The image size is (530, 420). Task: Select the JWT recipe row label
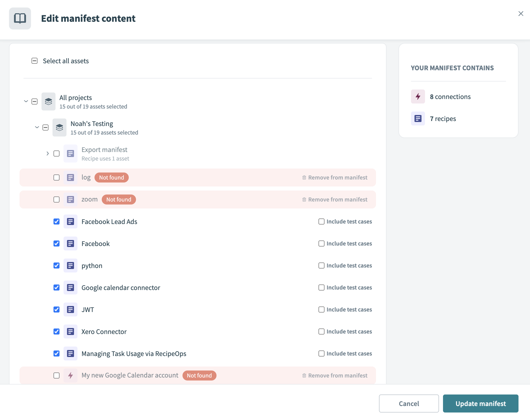point(88,309)
